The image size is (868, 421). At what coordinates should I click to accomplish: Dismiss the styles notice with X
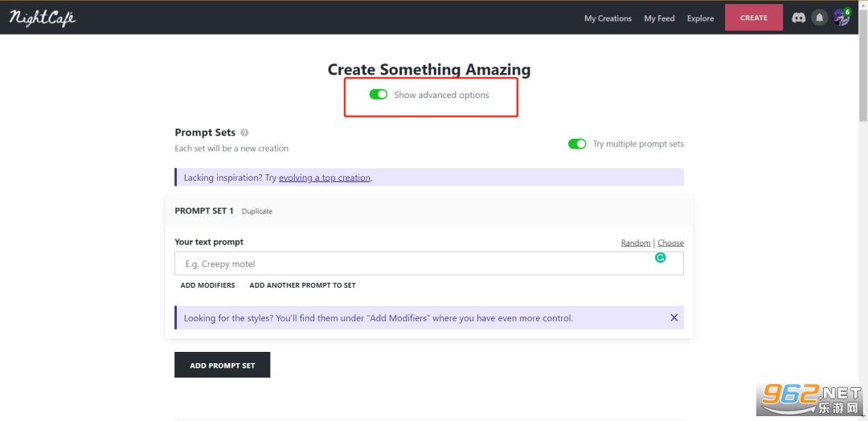coord(674,317)
